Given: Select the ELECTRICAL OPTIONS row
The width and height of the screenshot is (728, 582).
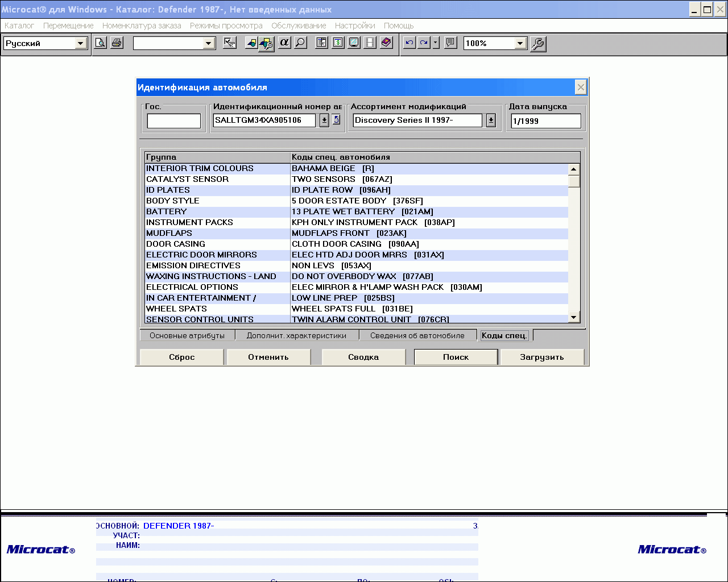Looking at the screenshot, I should (x=357, y=287).
